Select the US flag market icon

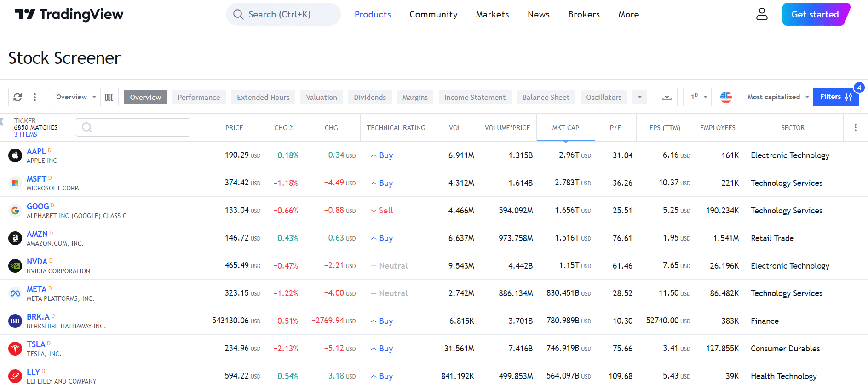[726, 97]
